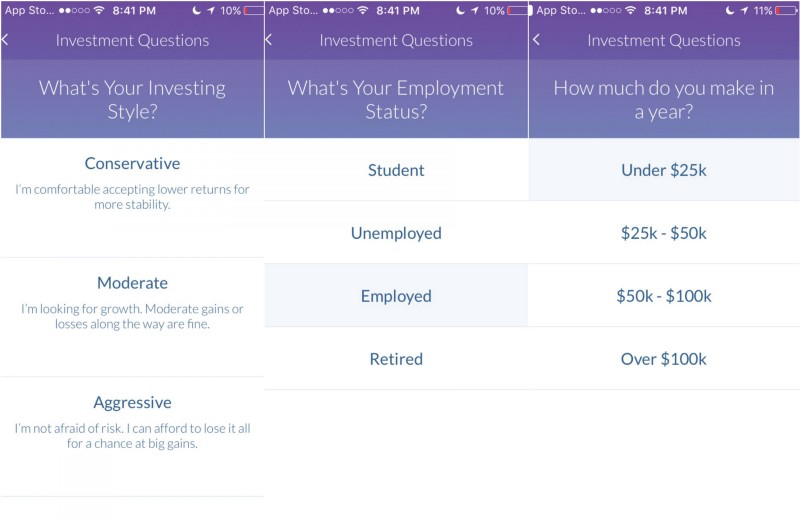
Task: Select the Over $100k income option
Action: 664,359
